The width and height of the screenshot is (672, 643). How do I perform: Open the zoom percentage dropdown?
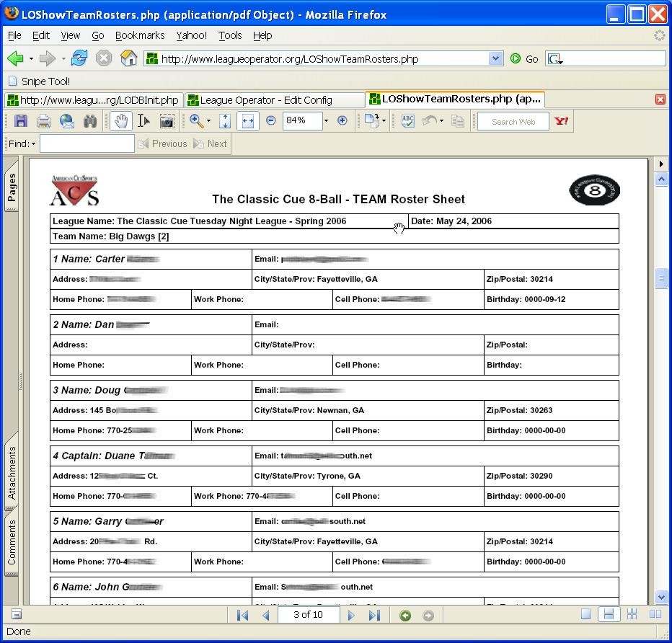pyautogui.click(x=326, y=121)
